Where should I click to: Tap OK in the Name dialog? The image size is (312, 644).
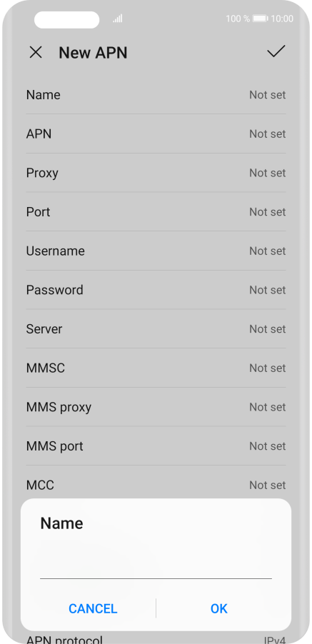(218, 608)
